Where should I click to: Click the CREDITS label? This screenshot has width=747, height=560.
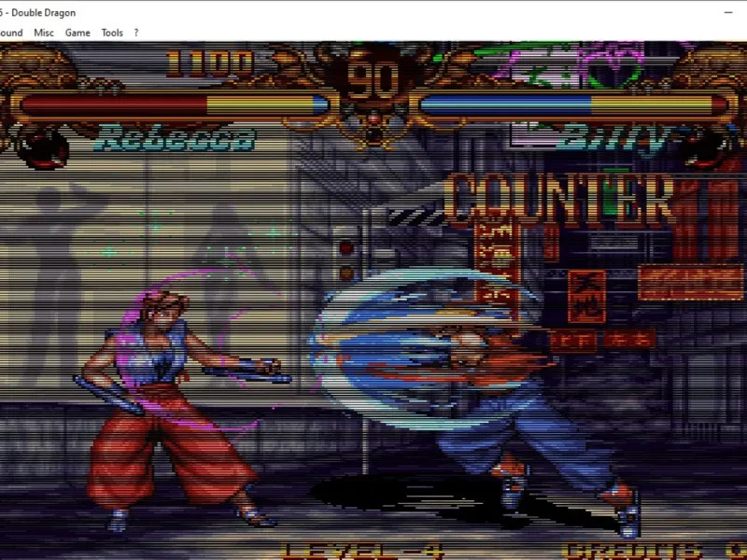pos(632,552)
